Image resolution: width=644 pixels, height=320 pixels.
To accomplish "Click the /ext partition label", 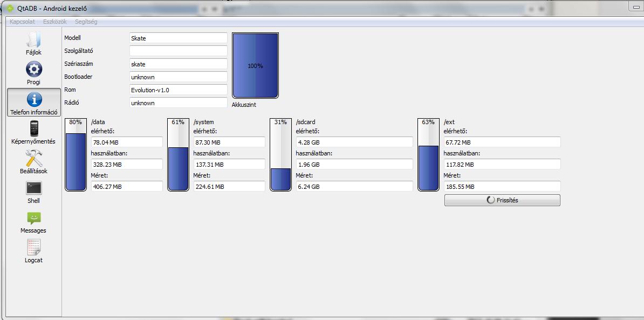I will [449, 122].
